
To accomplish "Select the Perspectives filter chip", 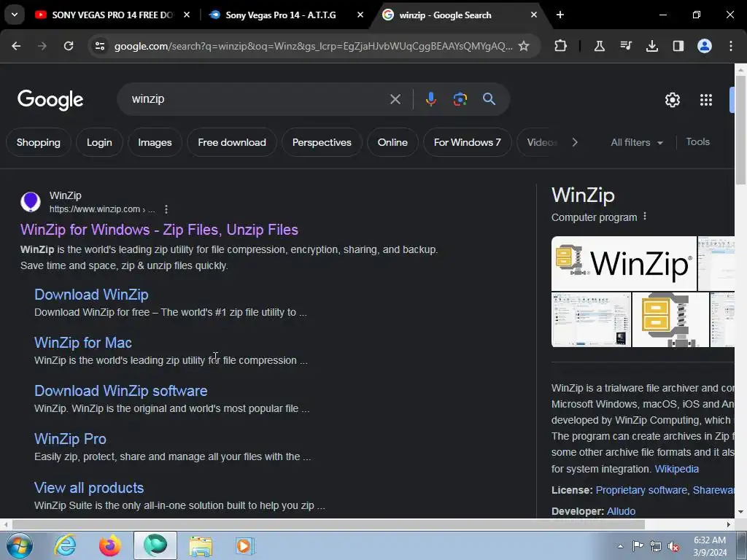I will tap(322, 142).
